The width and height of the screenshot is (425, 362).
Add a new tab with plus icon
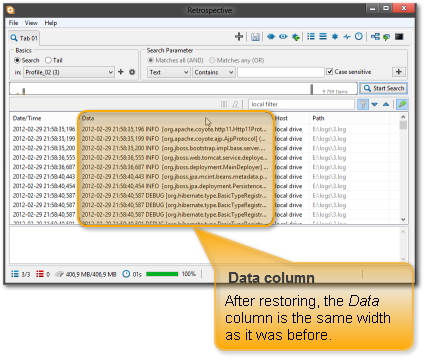click(x=239, y=37)
